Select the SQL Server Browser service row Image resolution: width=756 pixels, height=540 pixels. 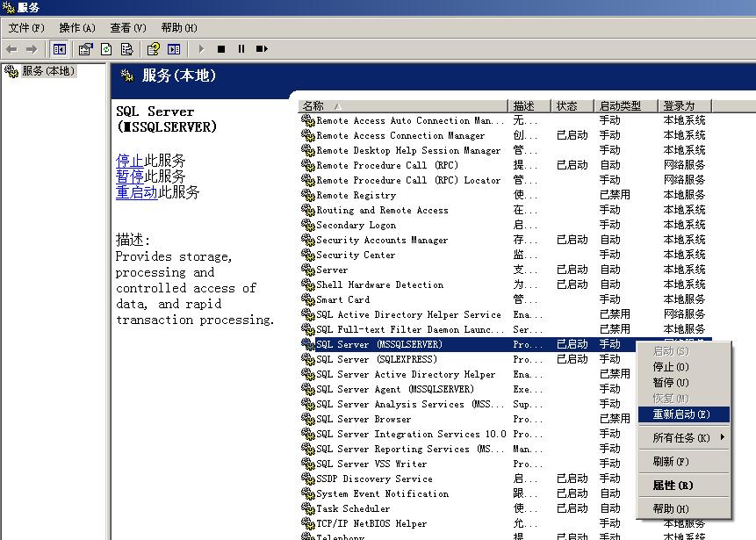coord(364,419)
